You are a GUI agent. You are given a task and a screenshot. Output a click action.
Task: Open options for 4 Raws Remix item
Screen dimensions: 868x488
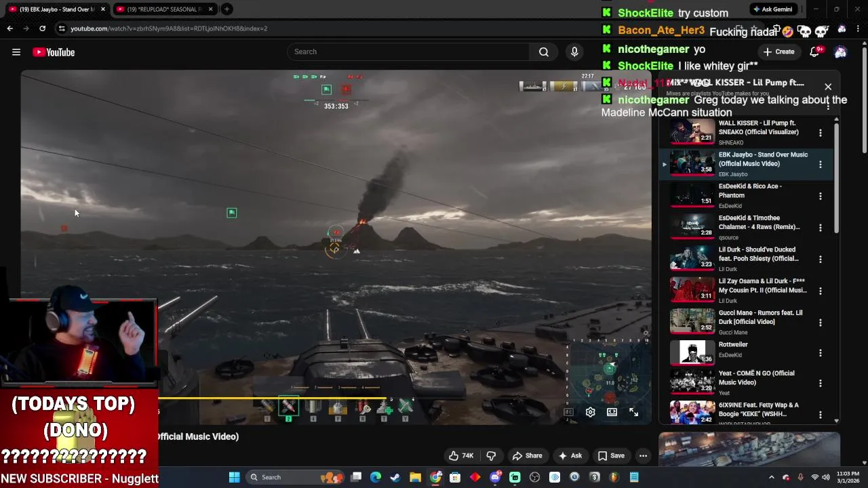(x=820, y=228)
